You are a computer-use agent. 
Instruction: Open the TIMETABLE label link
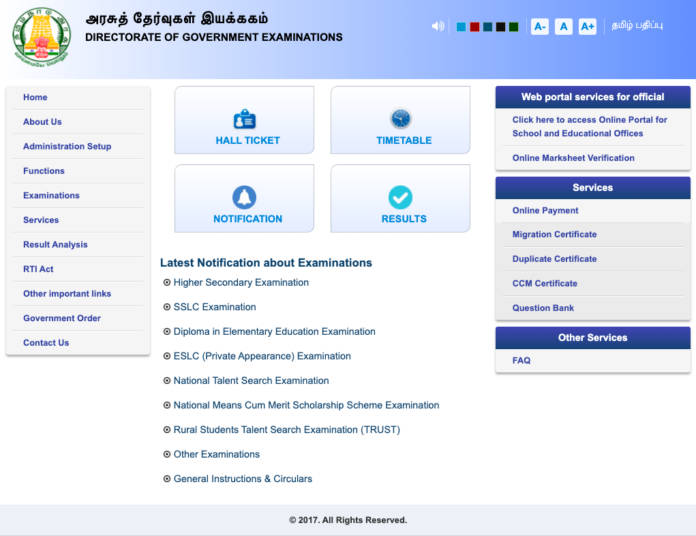pyautogui.click(x=403, y=140)
